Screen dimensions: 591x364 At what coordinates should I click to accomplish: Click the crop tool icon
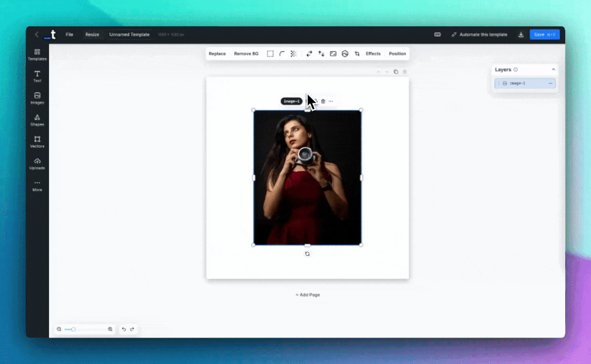pos(357,54)
